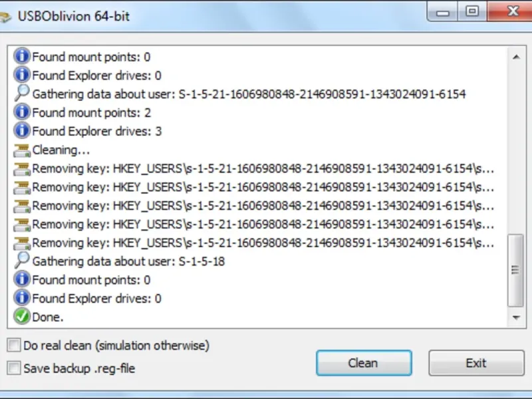This screenshot has width=532, height=399.
Task: Click magnifier icon beside long S-1-5-21 user line
Action: point(22,93)
